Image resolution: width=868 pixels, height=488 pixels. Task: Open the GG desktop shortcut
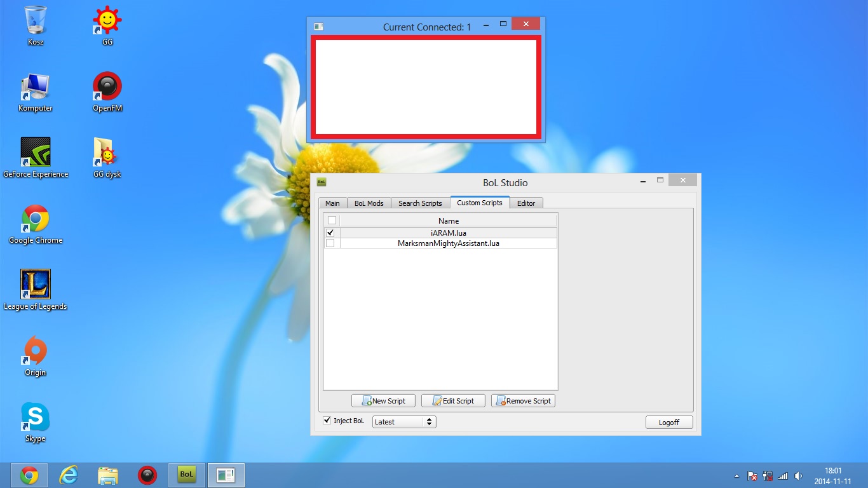(x=107, y=25)
